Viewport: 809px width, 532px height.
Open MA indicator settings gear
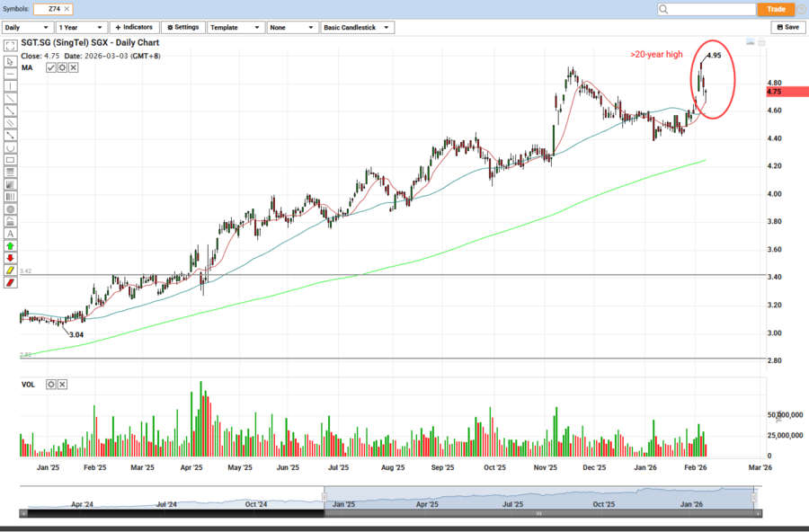(x=62, y=67)
